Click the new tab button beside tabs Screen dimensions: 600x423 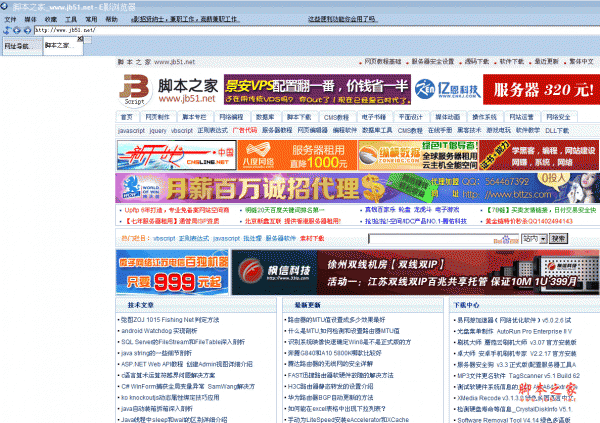coord(88,40)
